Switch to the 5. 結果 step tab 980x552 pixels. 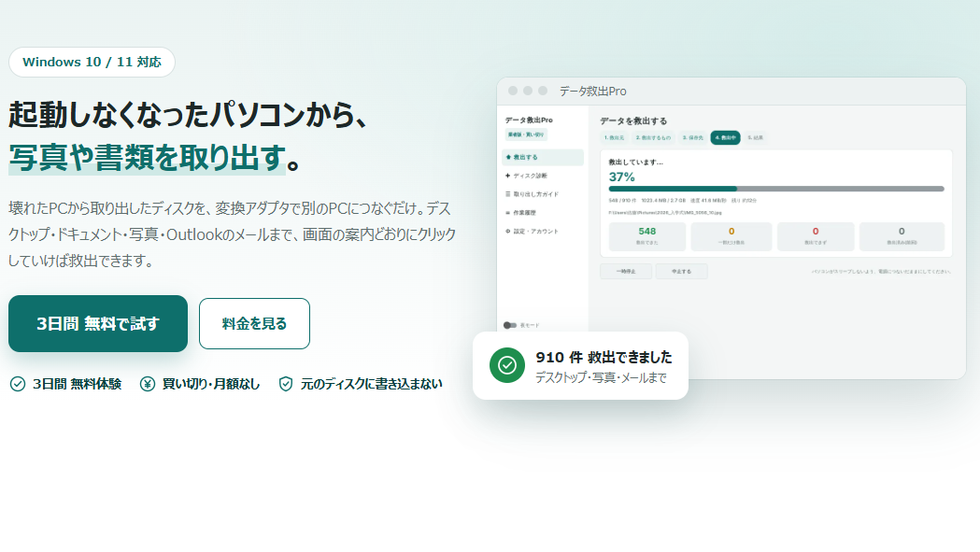(755, 137)
